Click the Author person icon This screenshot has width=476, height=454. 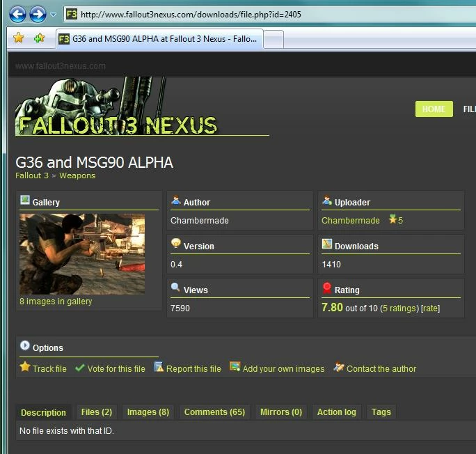pos(176,200)
